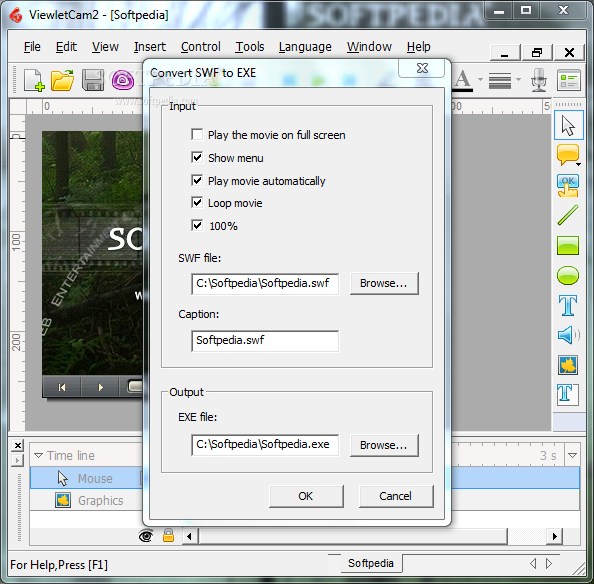The width and height of the screenshot is (594, 584).
Task: Open the Control menu
Action: click(x=200, y=47)
